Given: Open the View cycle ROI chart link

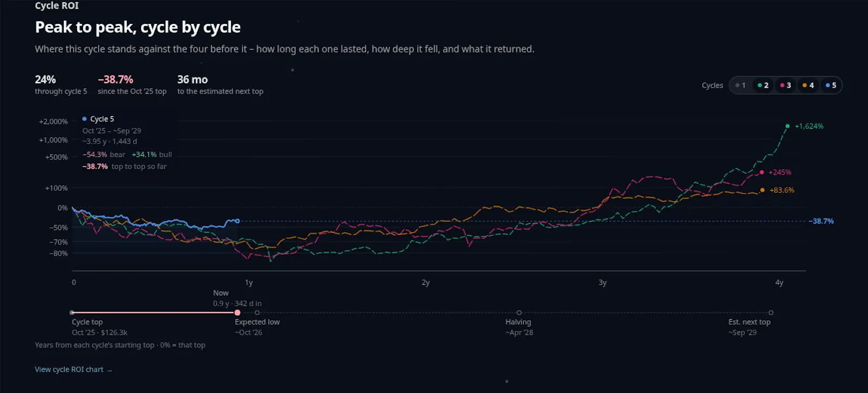Looking at the screenshot, I should click(73, 370).
